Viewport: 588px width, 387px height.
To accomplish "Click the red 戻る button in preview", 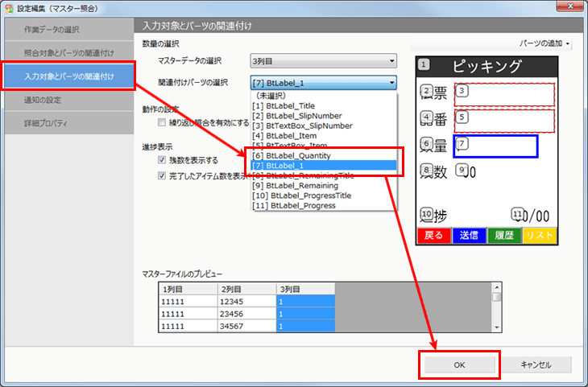I will (x=433, y=236).
